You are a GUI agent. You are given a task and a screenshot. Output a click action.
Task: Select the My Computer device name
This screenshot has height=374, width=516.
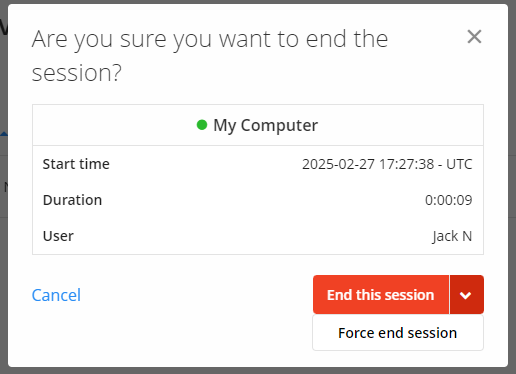pyautogui.click(x=266, y=125)
